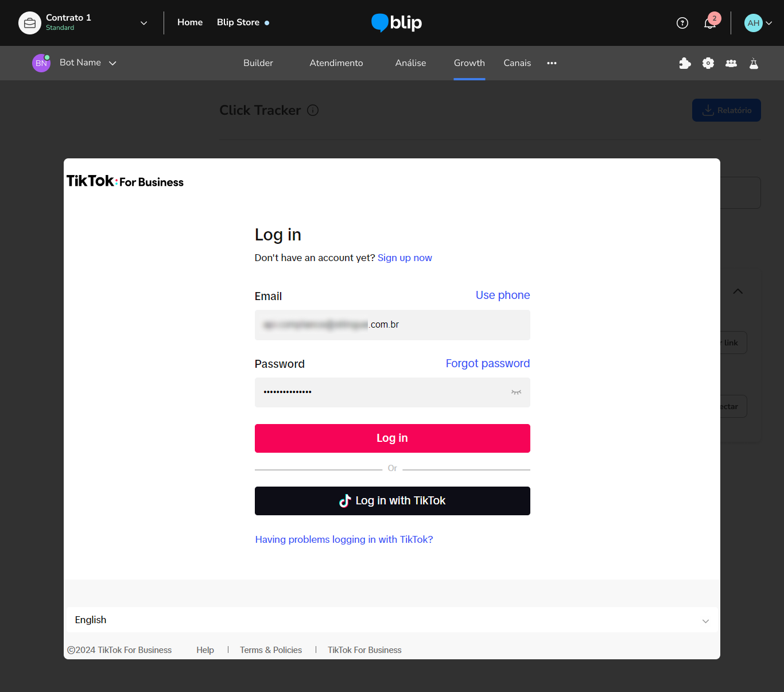Screen dimensions: 784x692
Task: Open bot settings gear icon
Action: (708, 63)
